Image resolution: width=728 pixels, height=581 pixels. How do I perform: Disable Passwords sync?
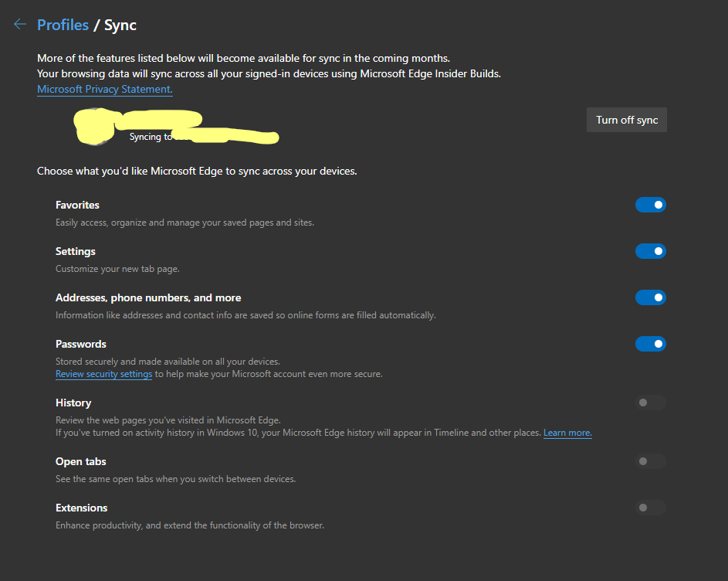[650, 343]
